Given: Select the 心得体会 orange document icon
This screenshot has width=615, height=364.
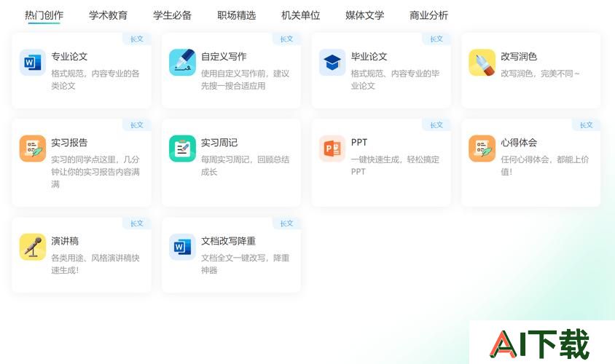Looking at the screenshot, I should tap(482, 149).
